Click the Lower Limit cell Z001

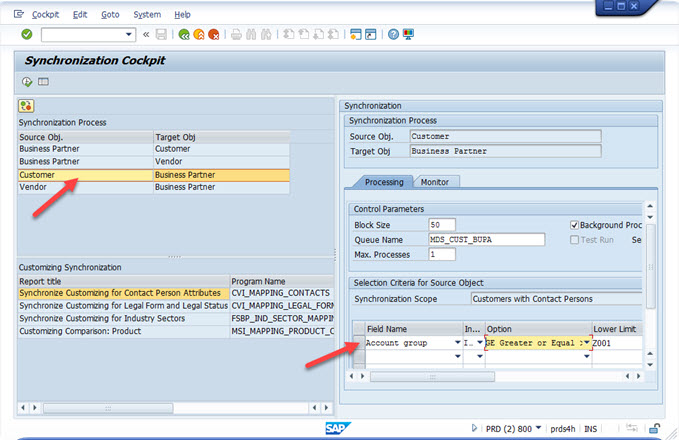click(617, 343)
